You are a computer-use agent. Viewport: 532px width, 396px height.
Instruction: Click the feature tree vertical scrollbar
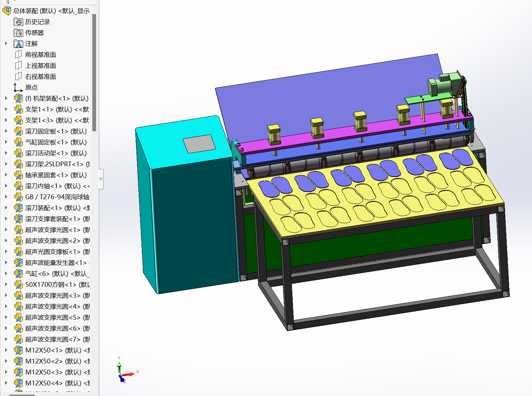coord(94,73)
